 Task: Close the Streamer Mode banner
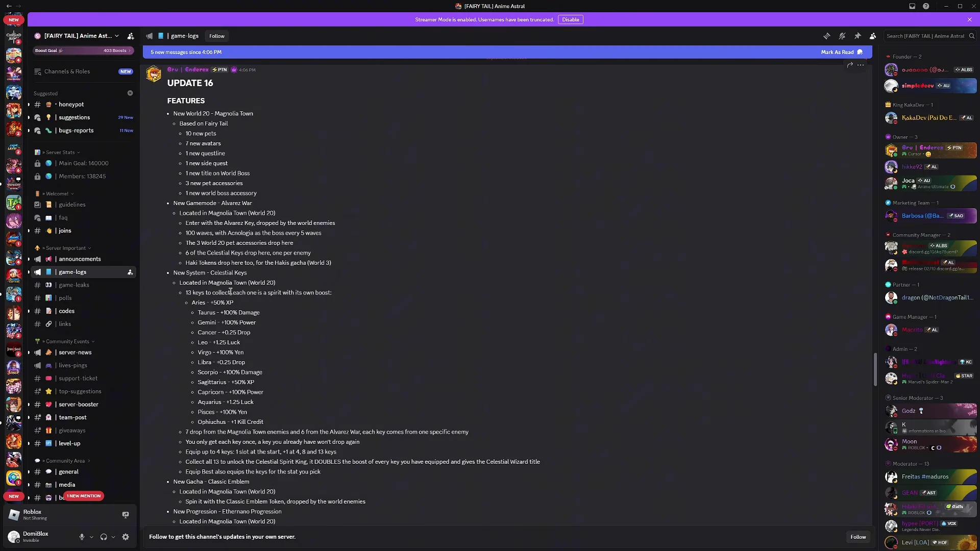[x=970, y=19]
